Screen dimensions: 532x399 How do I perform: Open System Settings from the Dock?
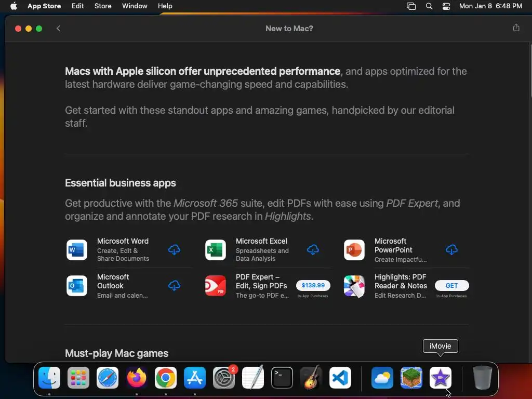[224, 378]
